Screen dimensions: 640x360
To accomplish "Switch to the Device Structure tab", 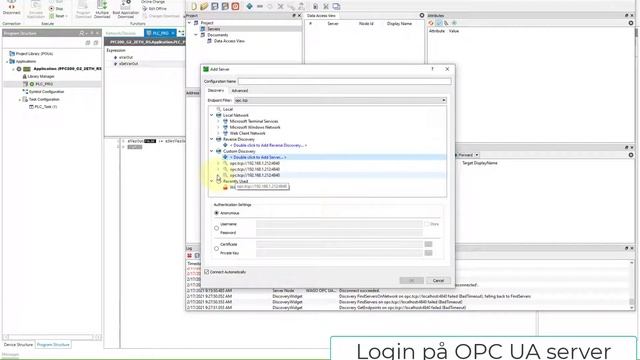I will [18, 345].
